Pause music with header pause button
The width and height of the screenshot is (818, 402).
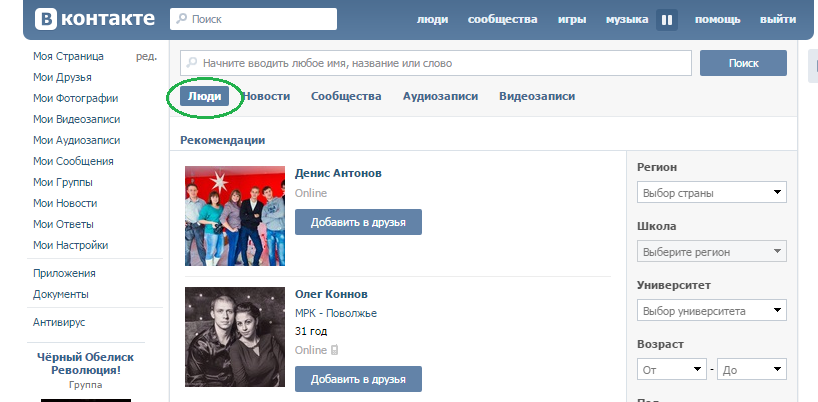pyautogui.click(x=667, y=20)
